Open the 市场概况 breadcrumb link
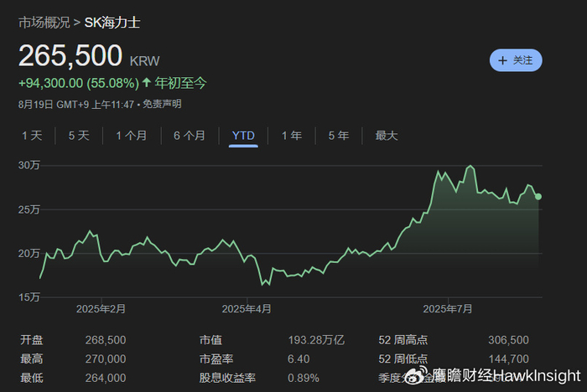Image resolution: width=587 pixels, height=392 pixels. click(44, 23)
